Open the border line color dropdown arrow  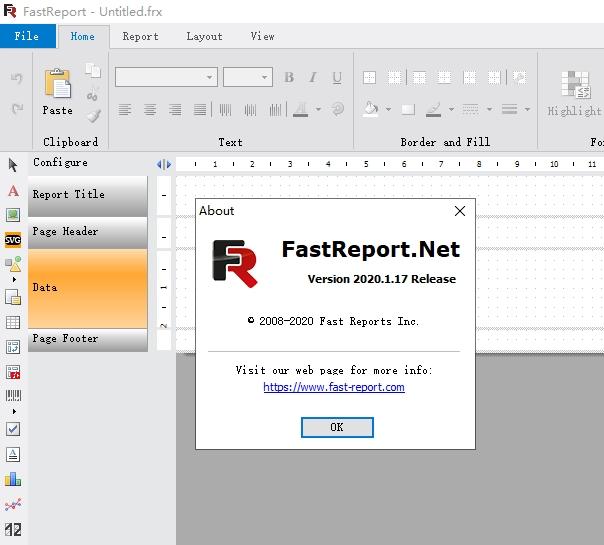tap(451, 109)
